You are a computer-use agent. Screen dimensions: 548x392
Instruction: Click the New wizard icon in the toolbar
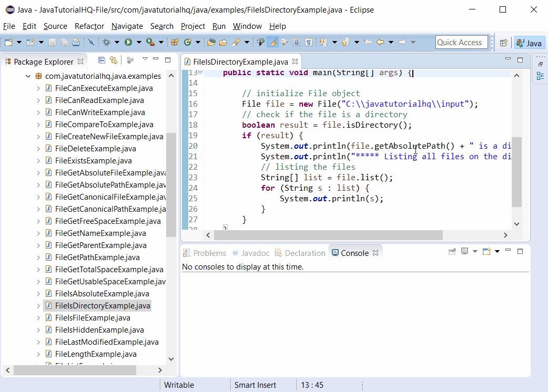click(x=9, y=42)
